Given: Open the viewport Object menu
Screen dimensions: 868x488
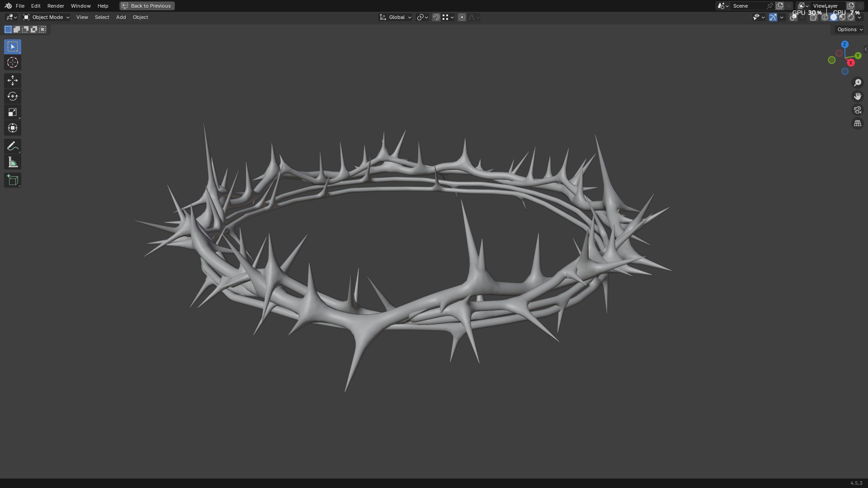Looking at the screenshot, I should [x=140, y=17].
